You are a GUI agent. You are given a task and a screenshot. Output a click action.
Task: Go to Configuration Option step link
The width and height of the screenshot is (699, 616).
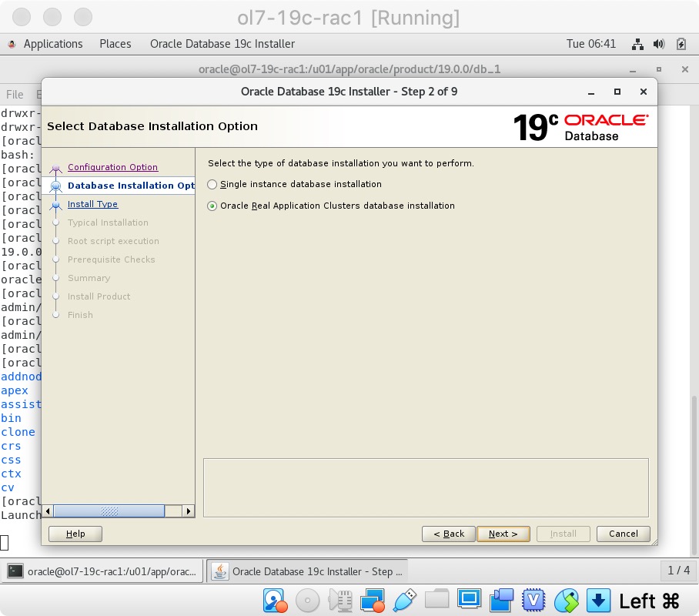[x=112, y=167]
